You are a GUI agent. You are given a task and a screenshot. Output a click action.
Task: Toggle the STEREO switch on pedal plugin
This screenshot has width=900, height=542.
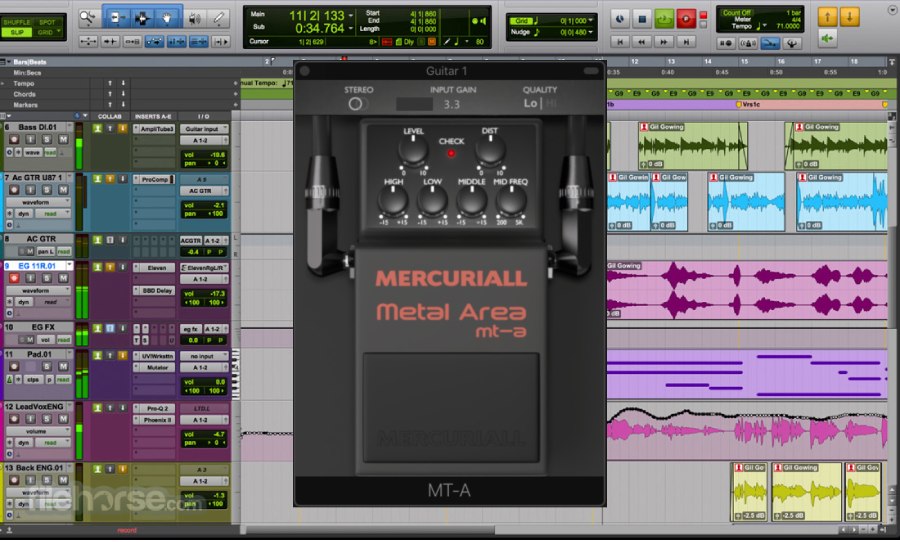[x=357, y=104]
